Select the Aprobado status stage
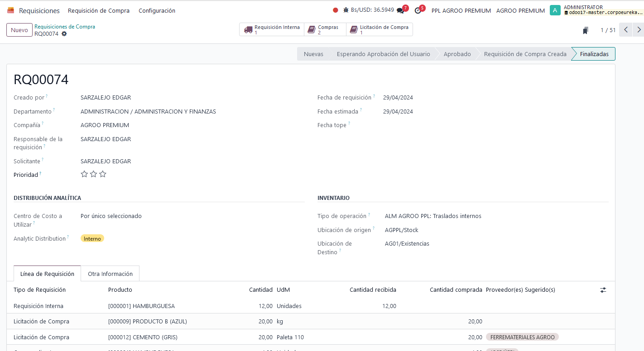Viewport: 644px width, 351px height. click(x=457, y=54)
